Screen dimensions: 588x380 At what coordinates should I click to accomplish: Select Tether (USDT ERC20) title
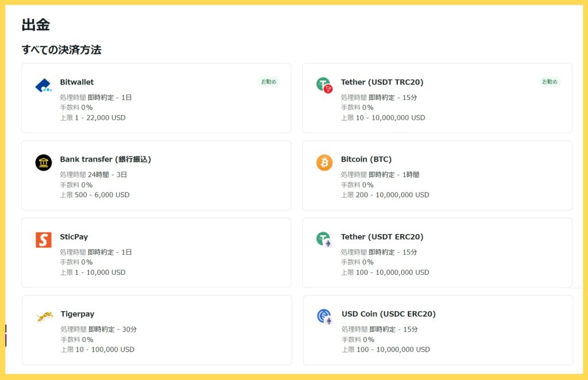pos(382,237)
